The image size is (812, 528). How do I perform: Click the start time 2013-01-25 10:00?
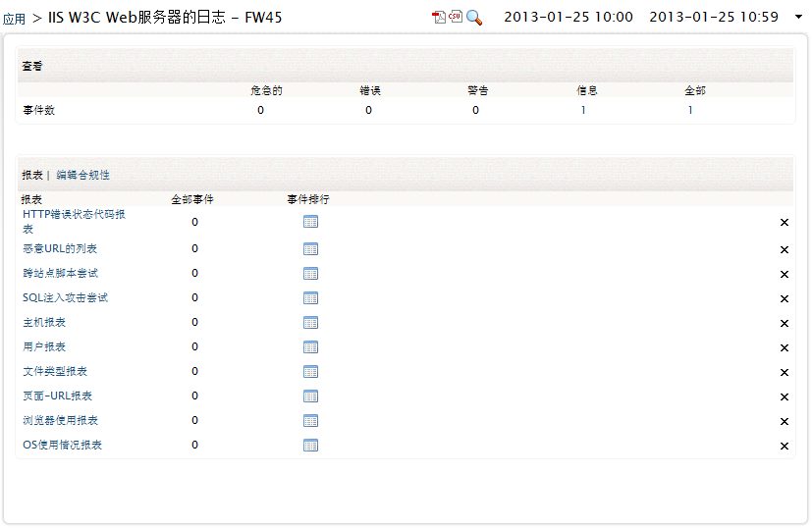pyautogui.click(x=568, y=17)
